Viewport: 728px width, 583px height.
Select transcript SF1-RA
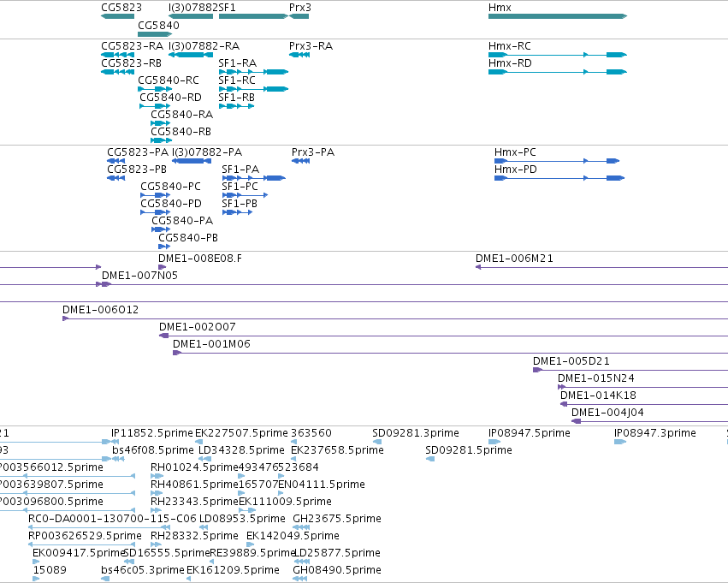253,72
